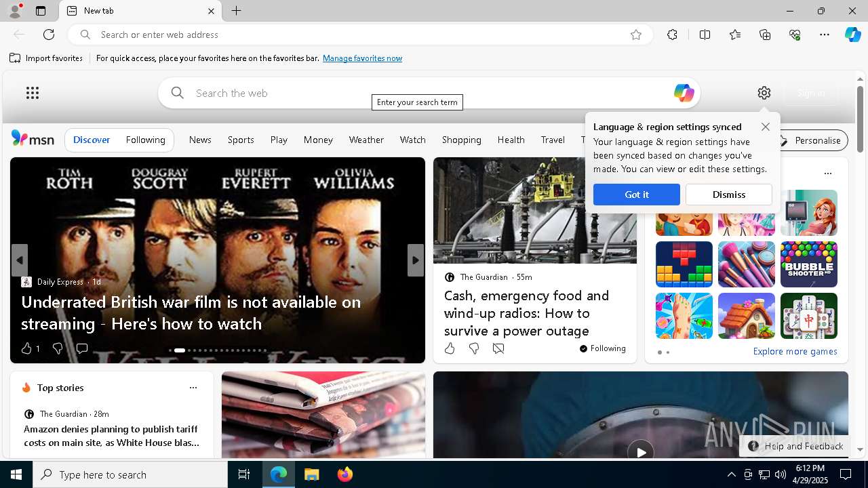Show the previous carousel story
The width and height of the screenshot is (868, 488).
pyautogui.click(x=20, y=260)
